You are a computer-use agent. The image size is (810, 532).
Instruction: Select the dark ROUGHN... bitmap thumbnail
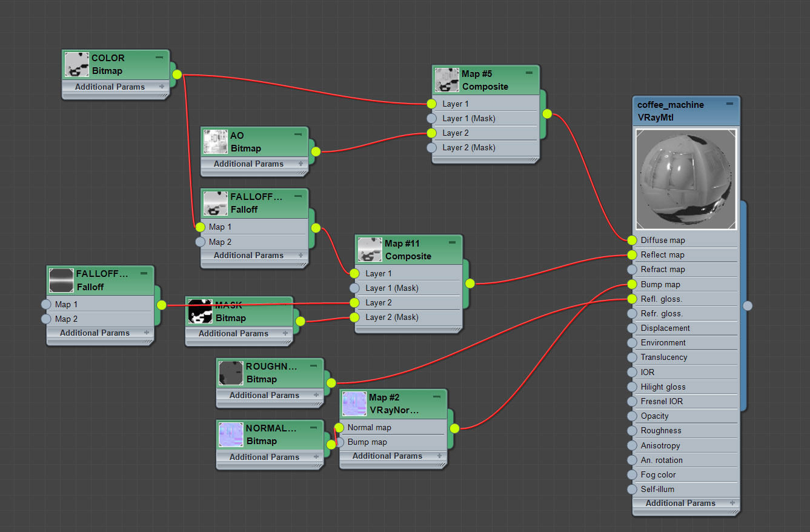[x=231, y=373]
